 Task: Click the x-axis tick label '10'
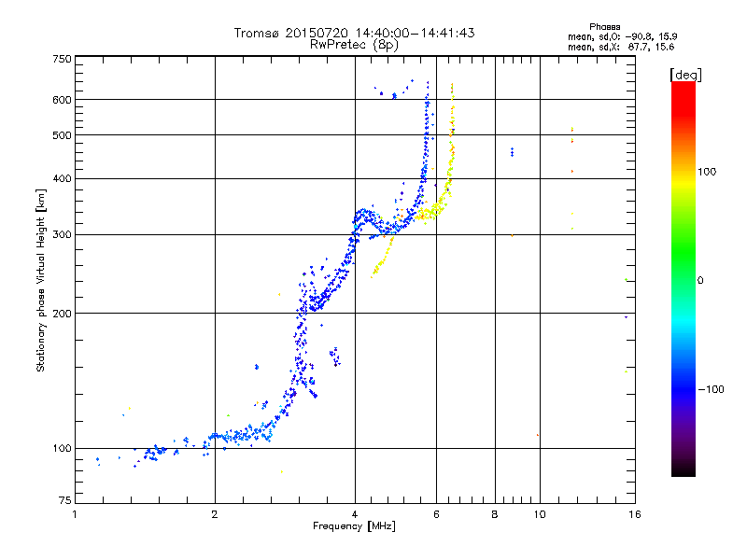pyautogui.click(x=540, y=514)
